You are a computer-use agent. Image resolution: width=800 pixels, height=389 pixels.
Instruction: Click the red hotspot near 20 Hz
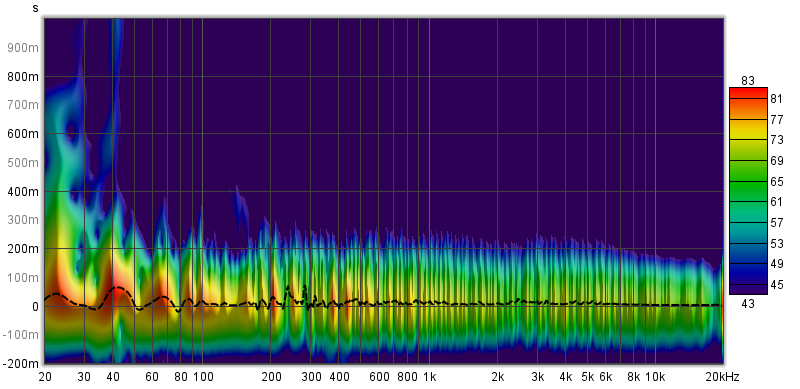(x=54, y=298)
